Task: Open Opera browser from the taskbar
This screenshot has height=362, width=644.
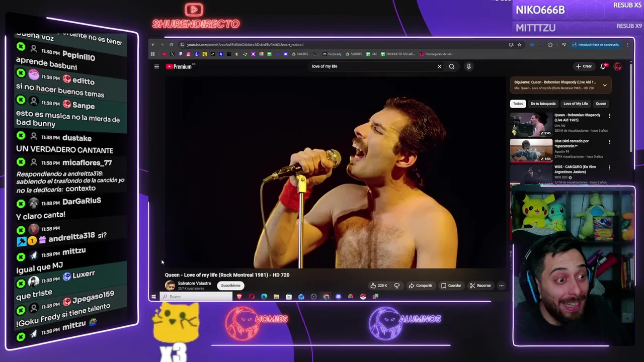Action: pyautogui.click(x=252, y=297)
